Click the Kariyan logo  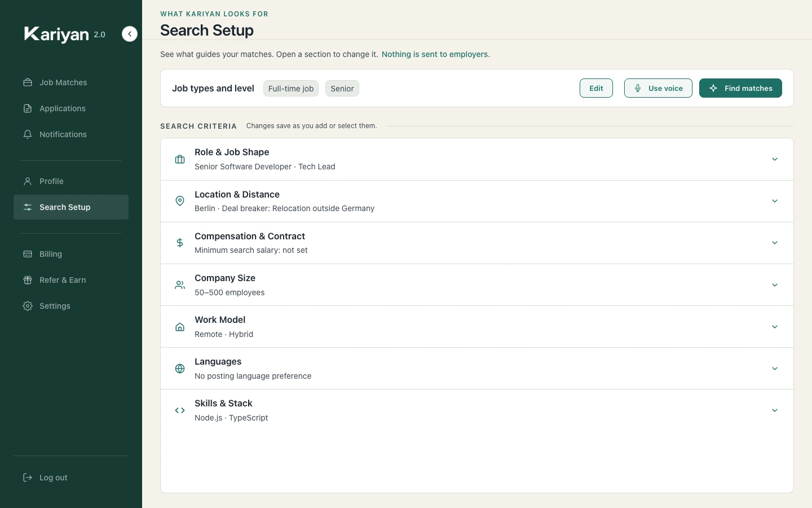click(56, 34)
